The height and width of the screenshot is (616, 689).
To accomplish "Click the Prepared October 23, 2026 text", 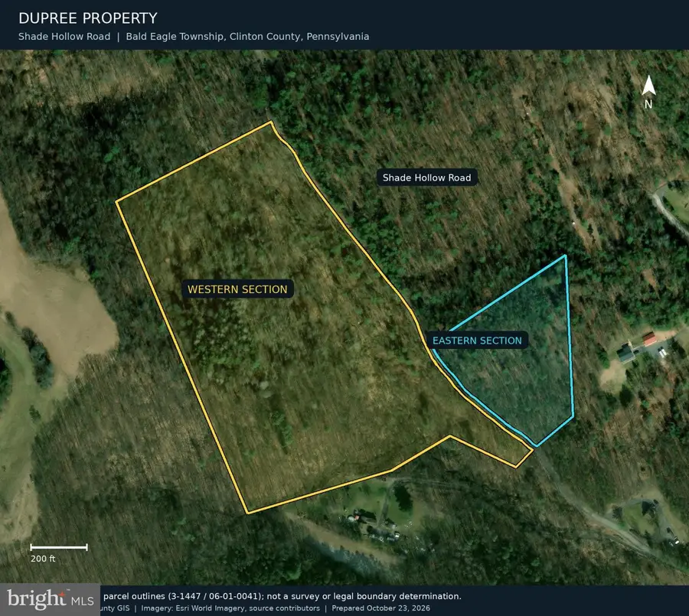I will 381,608.
